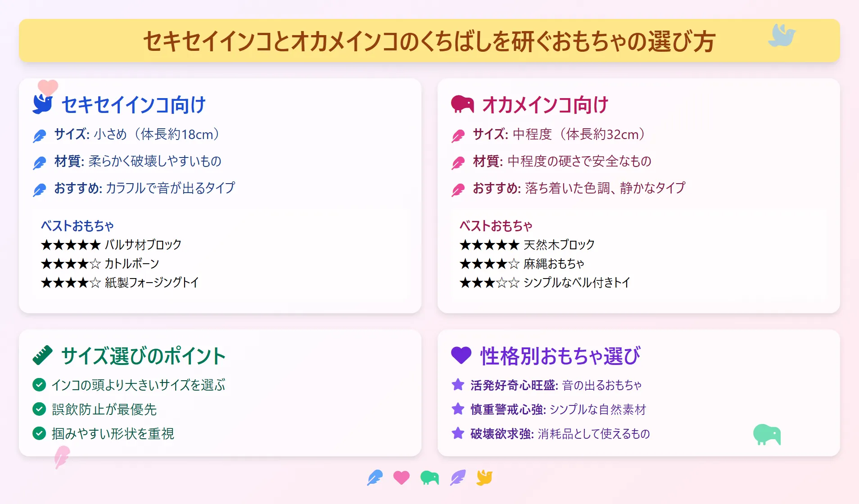
Task: Click the check mark beside 誤飲防止が最優先
Action: coord(39,409)
